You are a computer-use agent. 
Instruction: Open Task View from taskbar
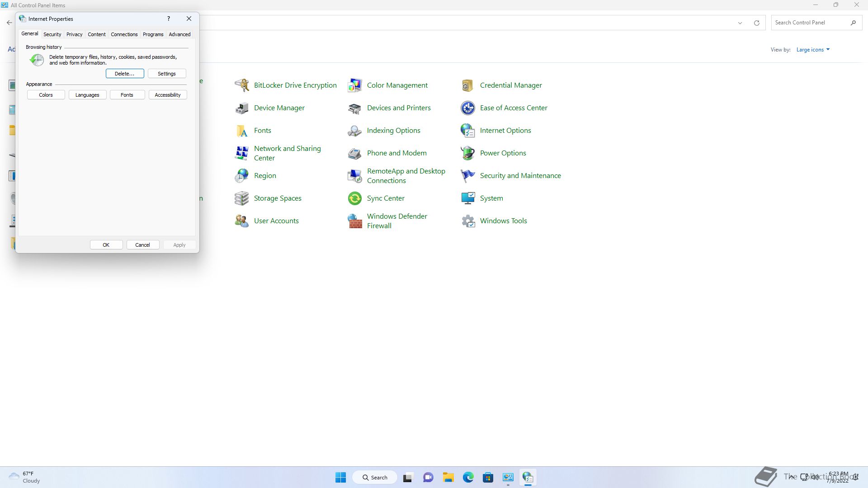(408, 477)
